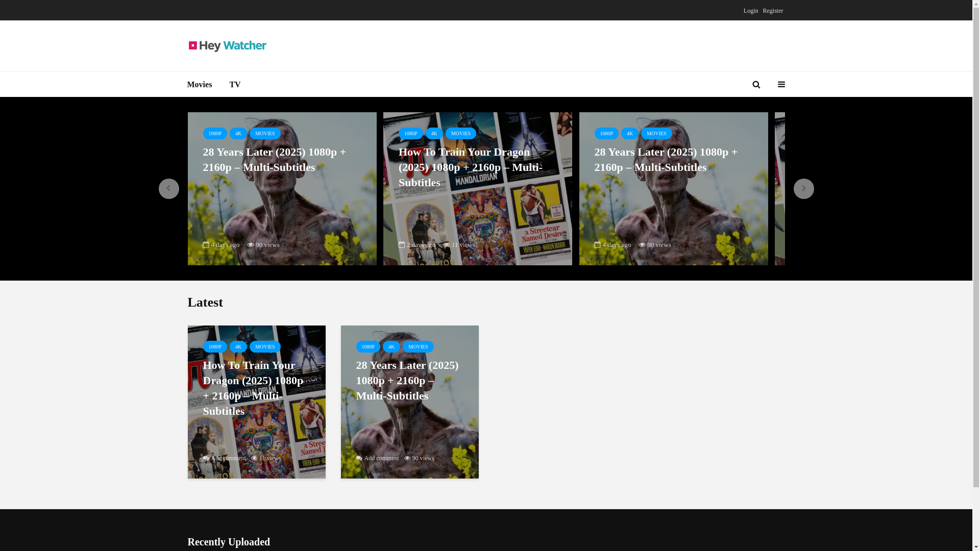Click 4K tag on Dragon carousel card
980x551 pixels.
[x=434, y=134]
